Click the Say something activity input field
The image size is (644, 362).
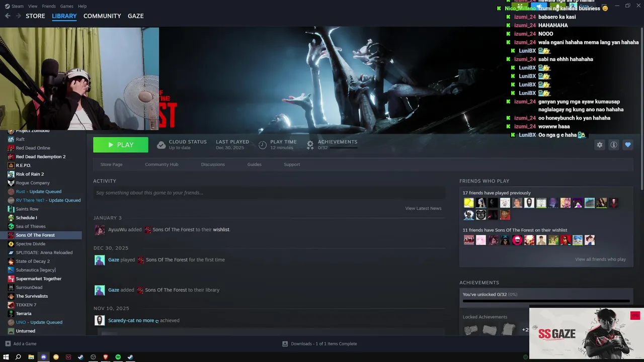[x=269, y=193]
